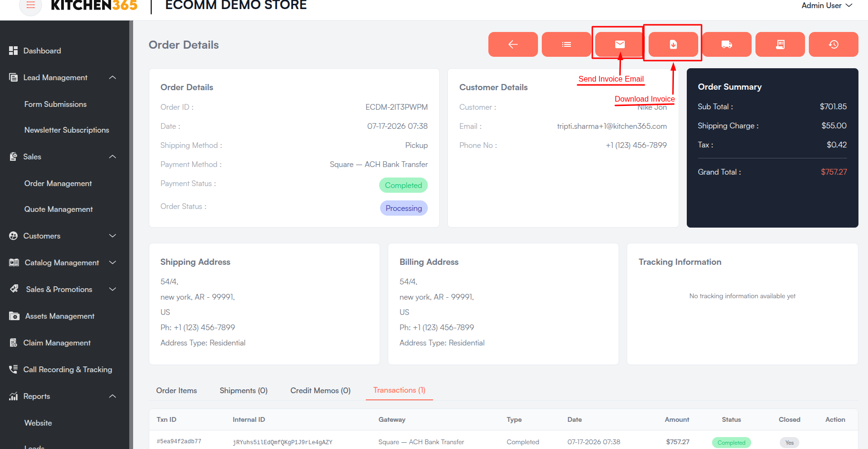
Task: Go to Order Management
Action: [58, 183]
